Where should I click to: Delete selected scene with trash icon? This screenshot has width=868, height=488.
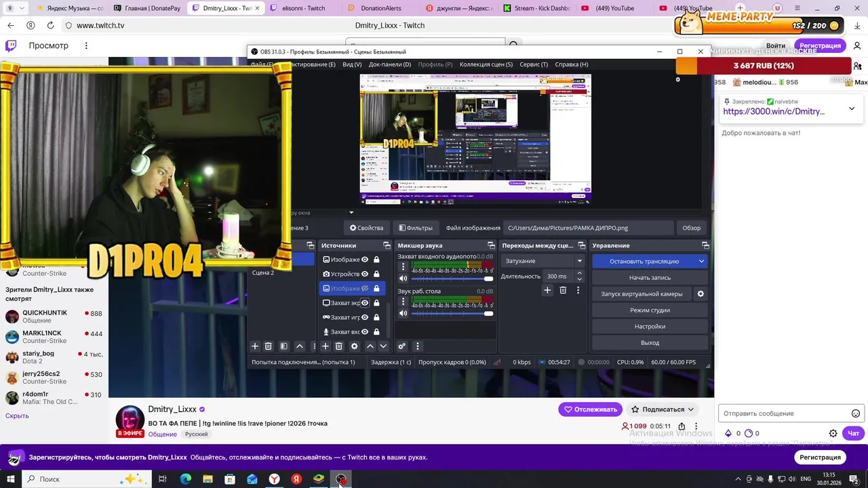pyautogui.click(x=268, y=346)
